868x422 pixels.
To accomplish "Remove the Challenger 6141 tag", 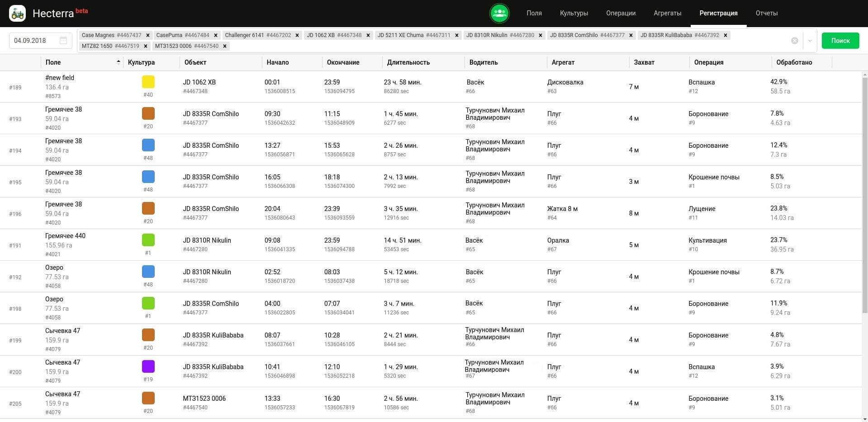I will pyautogui.click(x=297, y=35).
